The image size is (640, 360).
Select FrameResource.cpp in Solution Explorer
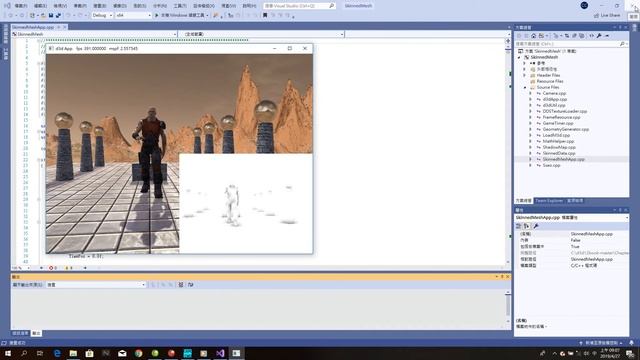(561, 117)
